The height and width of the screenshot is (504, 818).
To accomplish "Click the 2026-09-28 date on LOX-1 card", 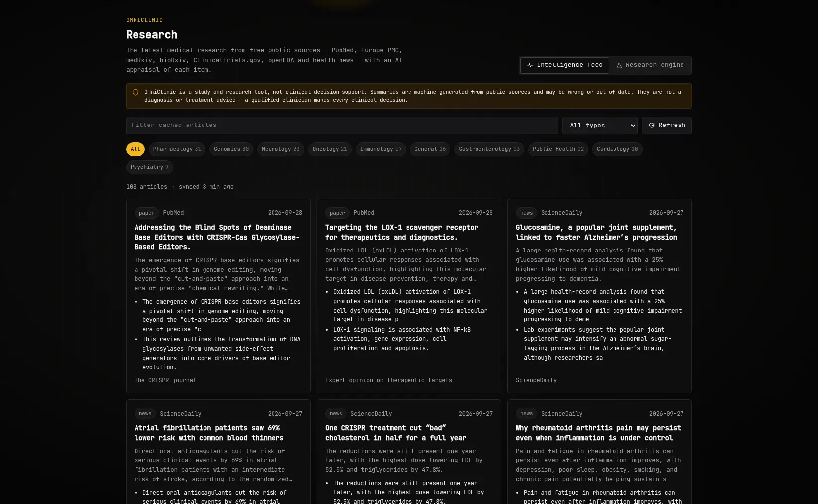I will (476, 213).
